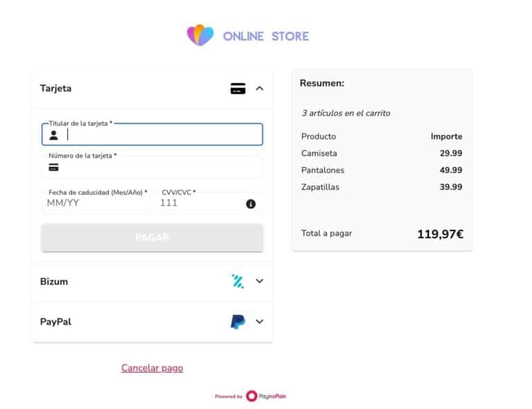Screen dimensions: 532x409
Task: Select the Bizum payment method label
Action: click(54, 282)
